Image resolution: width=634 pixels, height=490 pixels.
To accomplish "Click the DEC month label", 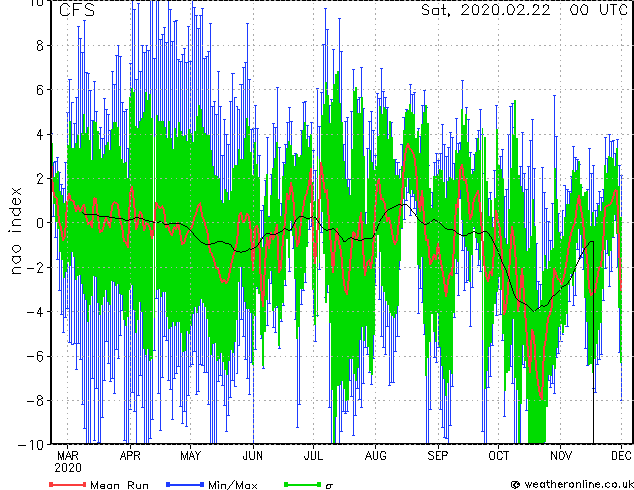I will point(621,456).
